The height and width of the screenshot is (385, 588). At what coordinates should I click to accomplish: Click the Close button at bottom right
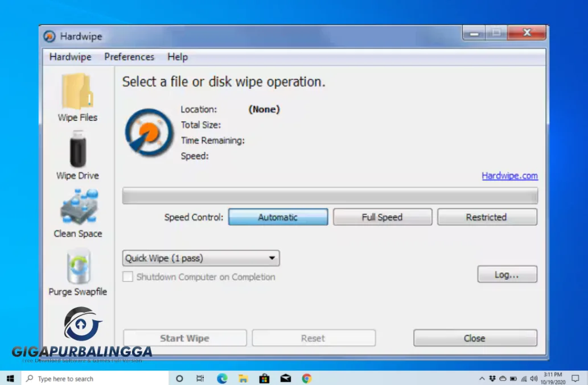pos(475,338)
